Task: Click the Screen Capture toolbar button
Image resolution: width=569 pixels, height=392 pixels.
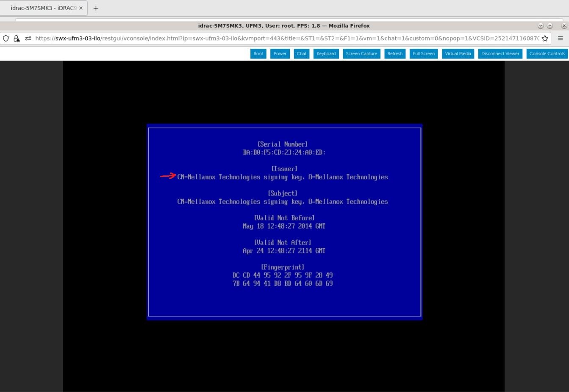Action: [x=361, y=53]
